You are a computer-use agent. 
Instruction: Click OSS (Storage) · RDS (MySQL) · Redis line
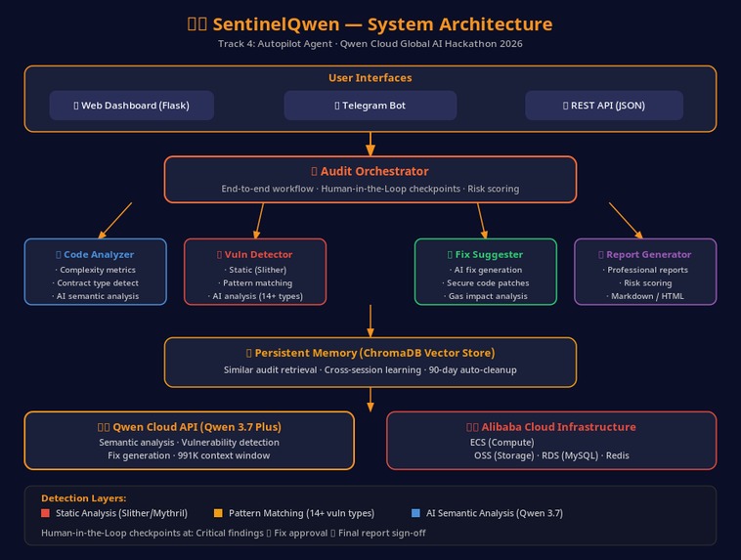551,455
